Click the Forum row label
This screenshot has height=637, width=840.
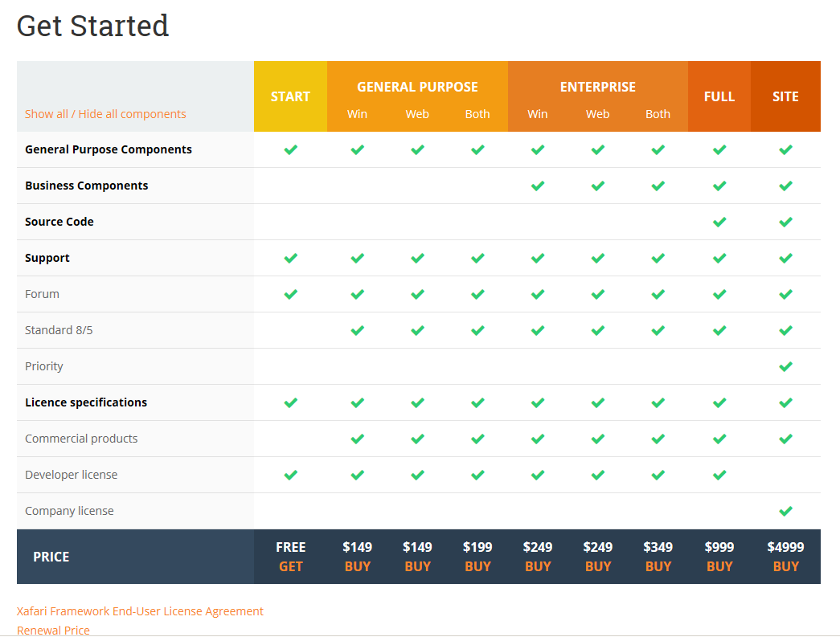(42, 294)
